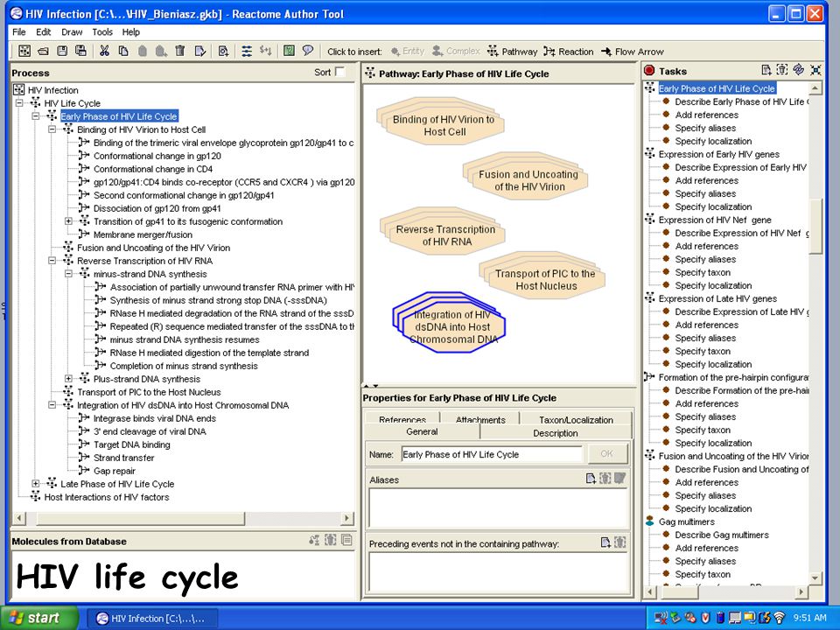Click the refresh icon in Tasks header

click(x=799, y=70)
